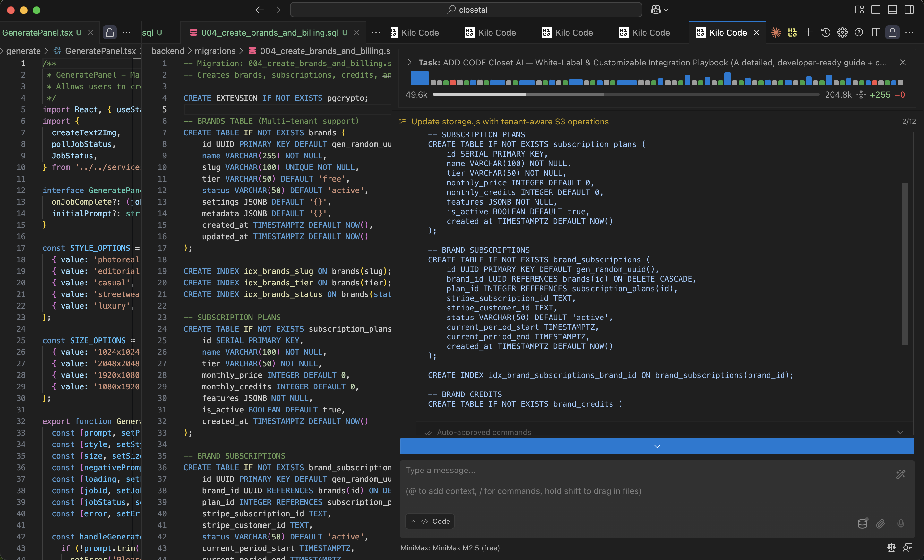Click the MiniMax M2.5 model selector

(x=449, y=547)
